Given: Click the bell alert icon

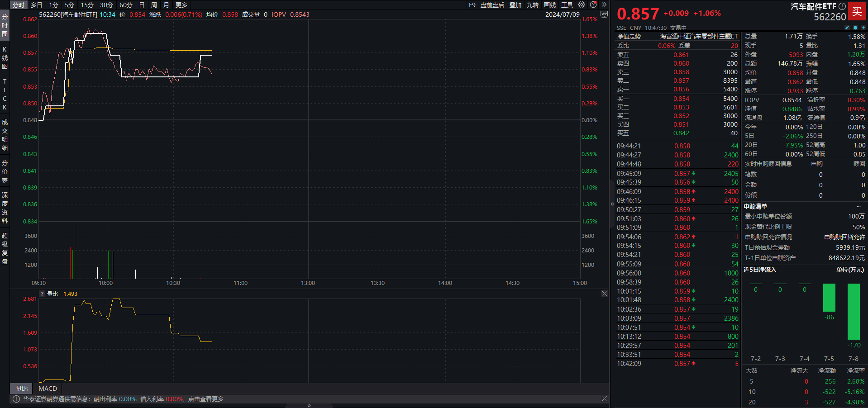Looking at the screenshot, I should 855,28.
